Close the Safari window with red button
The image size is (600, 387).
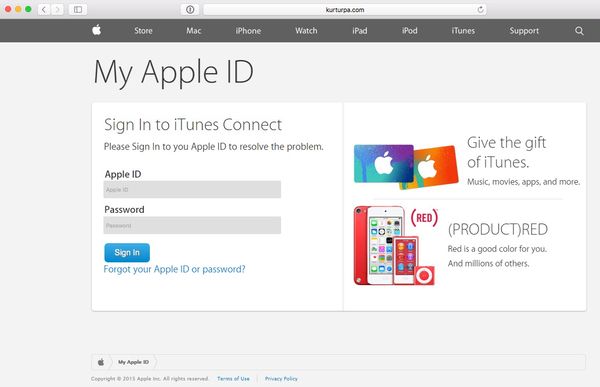coord(8,9)
